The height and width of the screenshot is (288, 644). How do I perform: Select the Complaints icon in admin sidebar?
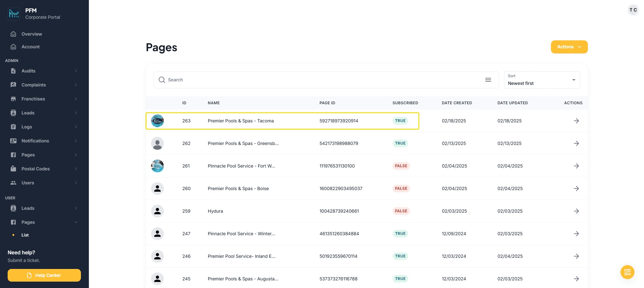13,85
